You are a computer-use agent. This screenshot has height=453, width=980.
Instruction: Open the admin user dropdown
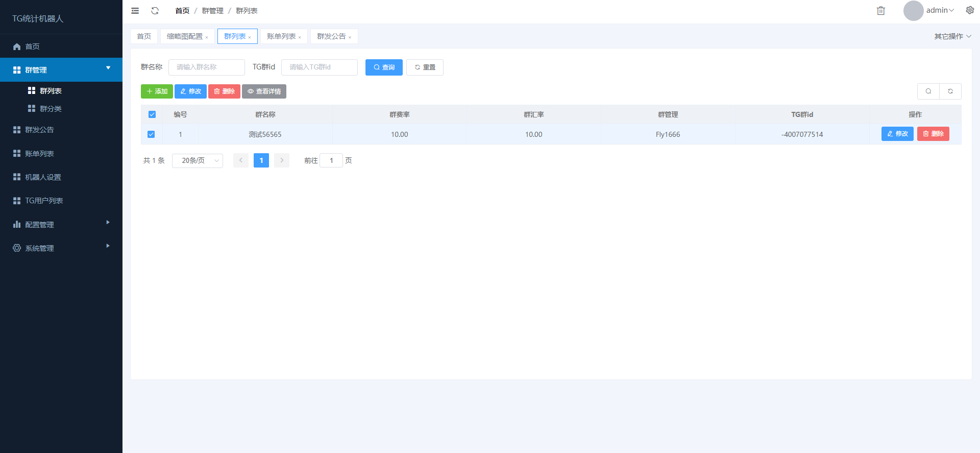(x=940, y=10)
